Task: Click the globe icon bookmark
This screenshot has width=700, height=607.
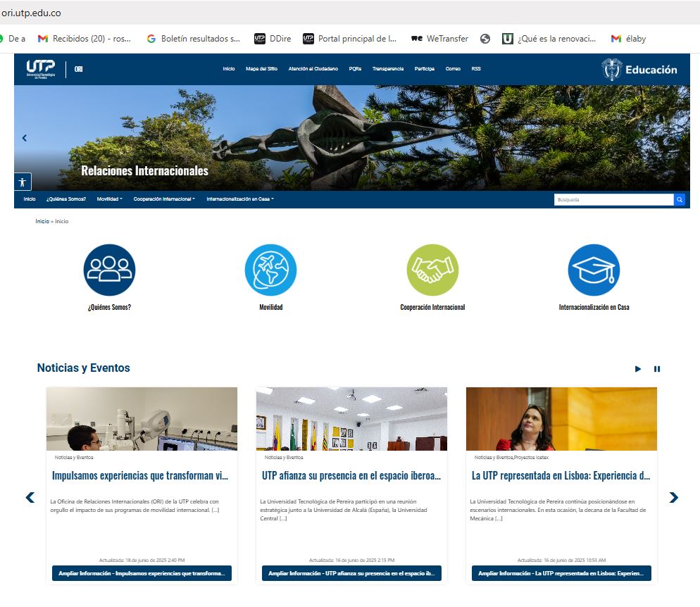Action: point(485,39)
